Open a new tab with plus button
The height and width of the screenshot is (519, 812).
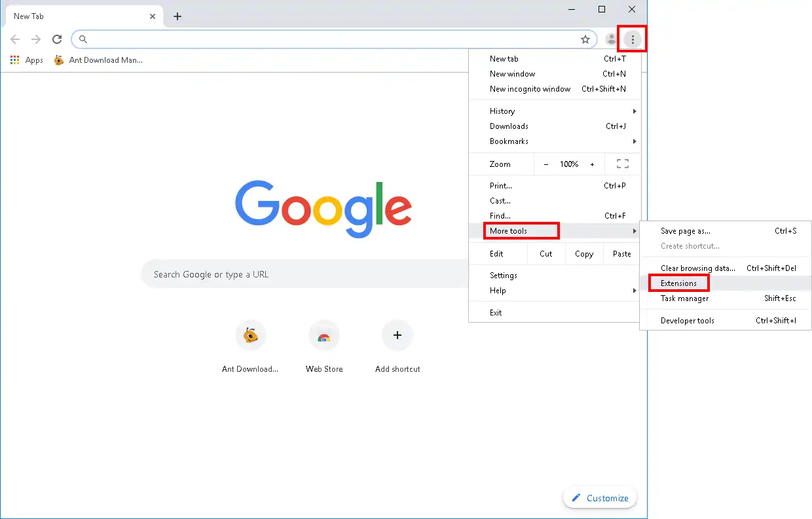[177, 16]
